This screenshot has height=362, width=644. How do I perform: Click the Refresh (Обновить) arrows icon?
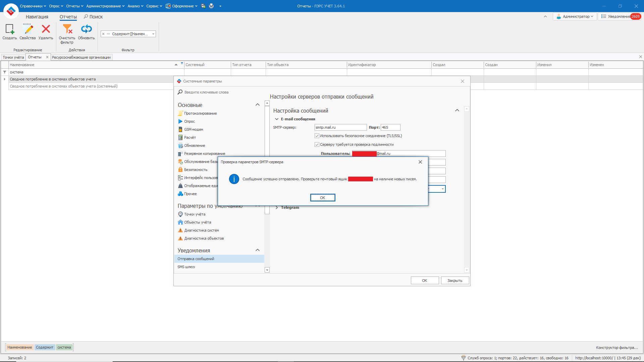click(x=86, y=29)
